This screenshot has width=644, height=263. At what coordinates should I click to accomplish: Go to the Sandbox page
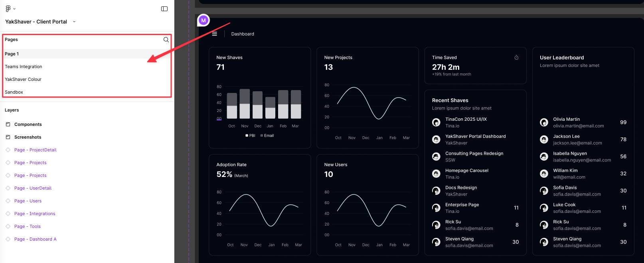pyautogui.click(x=14, y=92)
